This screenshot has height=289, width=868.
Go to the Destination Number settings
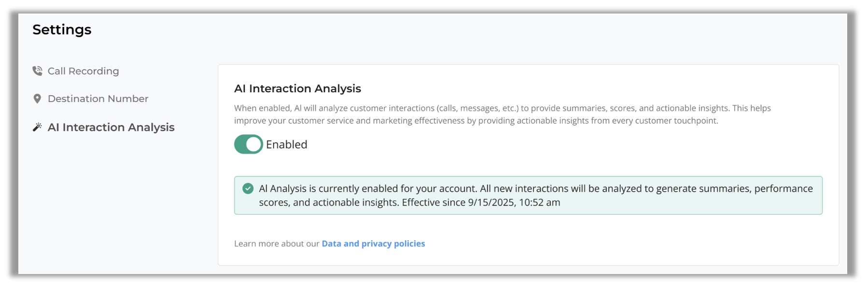(x=98, y=99)
